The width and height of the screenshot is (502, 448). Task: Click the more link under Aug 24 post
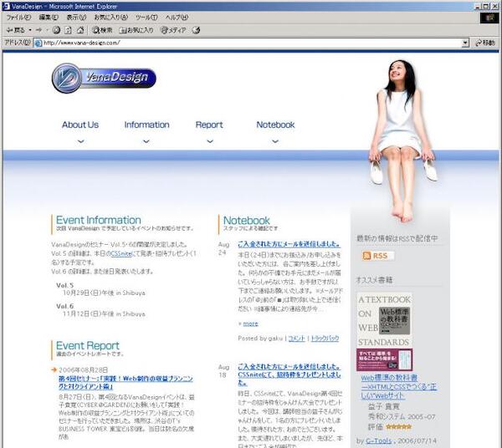250,323
